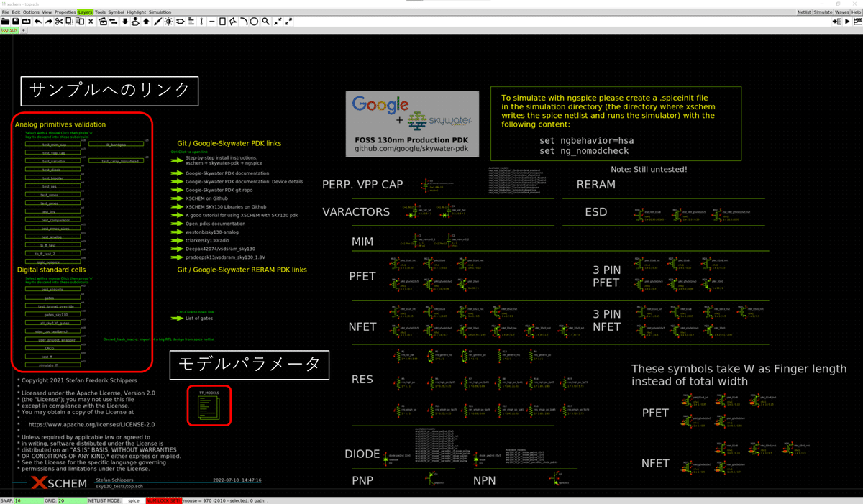The image size is (863, 504).
Task: Click the plus button to add tab
Action: 23,30
